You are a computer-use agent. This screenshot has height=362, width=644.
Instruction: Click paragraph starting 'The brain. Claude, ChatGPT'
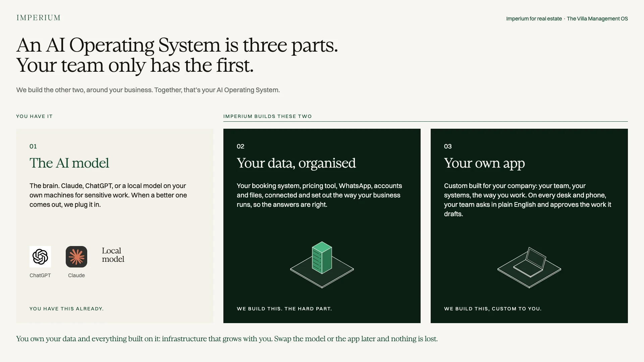click(108, 195)
